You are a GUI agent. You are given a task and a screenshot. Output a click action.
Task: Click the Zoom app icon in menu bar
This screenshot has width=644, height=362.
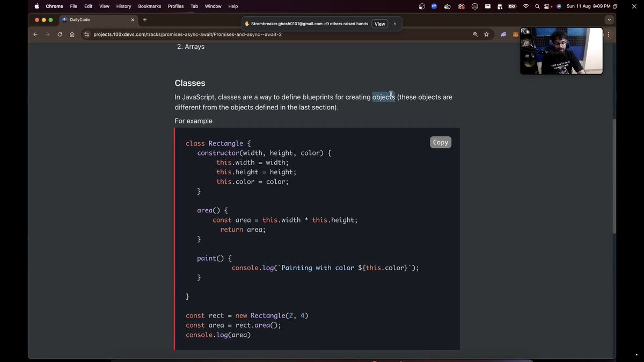[434, 6]
